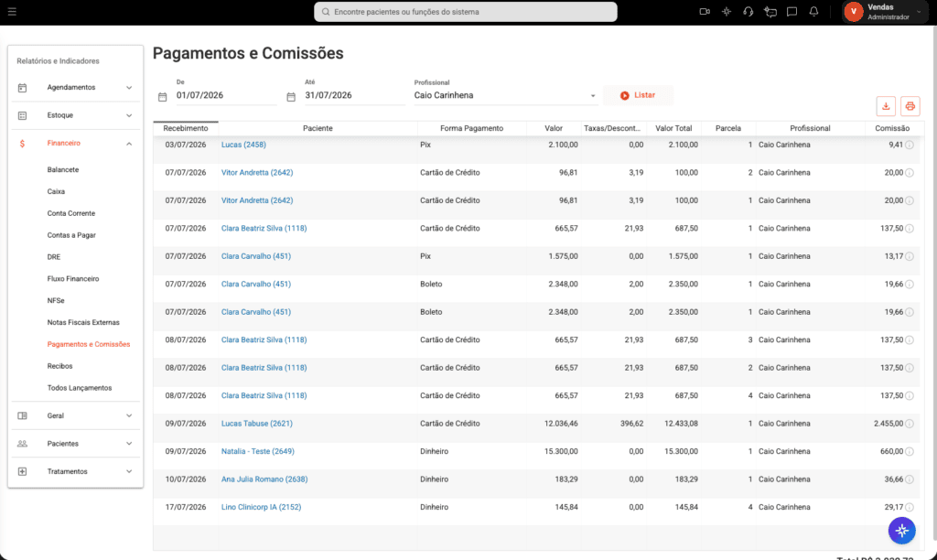This screenshot has width=937, height=560.
Task: Open Todos Lançamentos menu item
Action: 80,388
